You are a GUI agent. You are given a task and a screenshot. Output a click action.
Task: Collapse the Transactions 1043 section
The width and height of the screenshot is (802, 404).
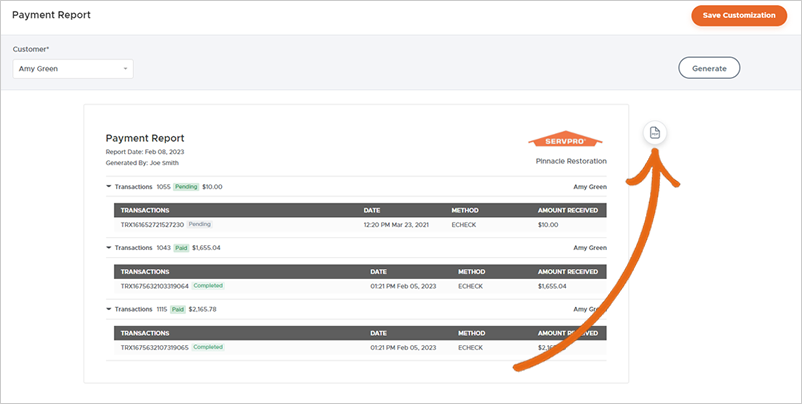click(x=109, y=247)
